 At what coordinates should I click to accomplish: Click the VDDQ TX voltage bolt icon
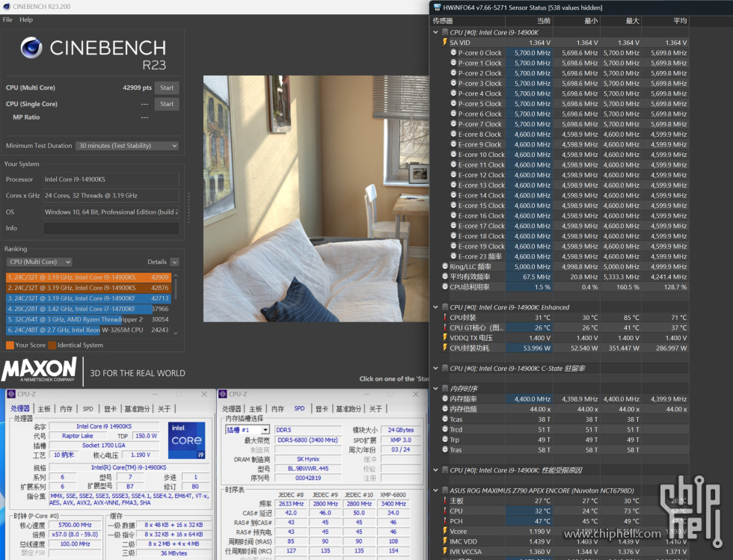[444, 337]
